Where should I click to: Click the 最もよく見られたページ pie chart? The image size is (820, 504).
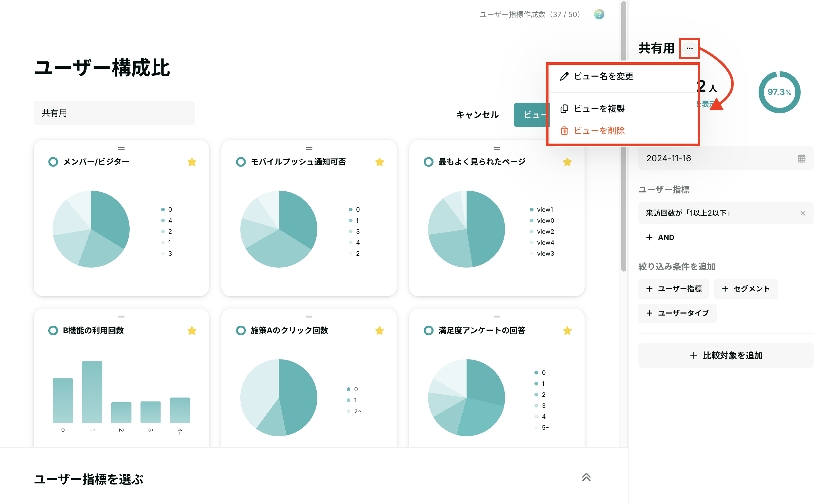pyautogui.click(x=466, y=229)
